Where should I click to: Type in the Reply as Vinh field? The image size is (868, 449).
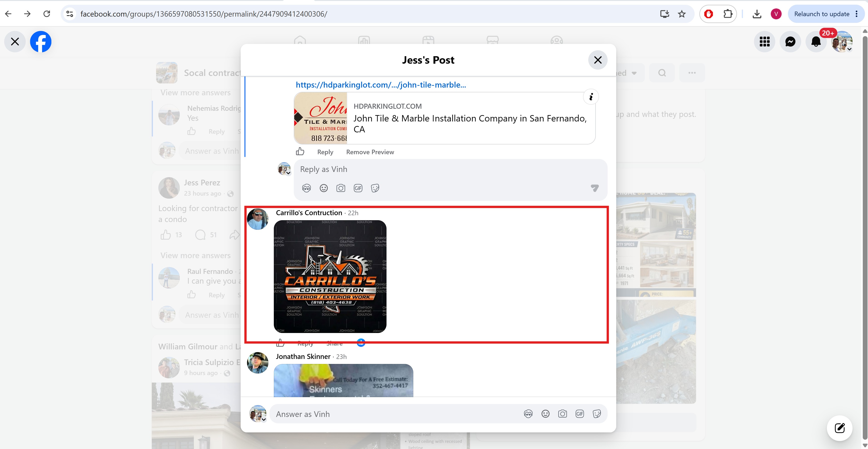point(451,169)
